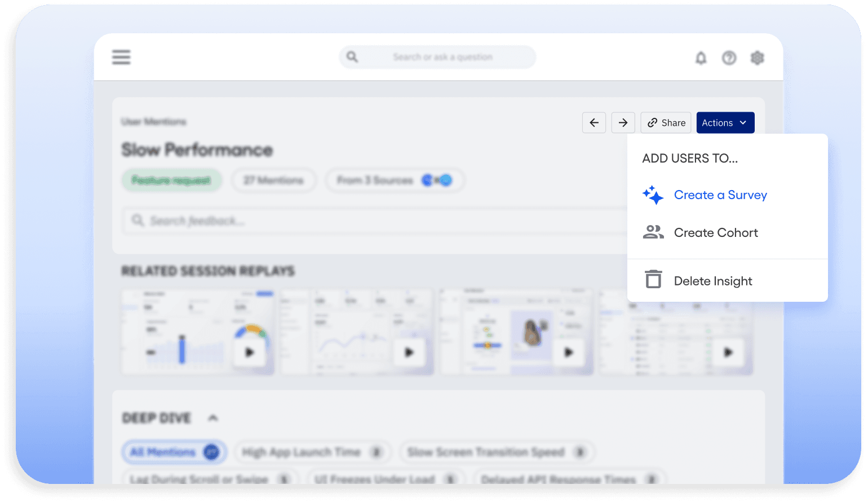
Task: Open the User Mentions breadcrumb
Action: click(x=154, y=121)
